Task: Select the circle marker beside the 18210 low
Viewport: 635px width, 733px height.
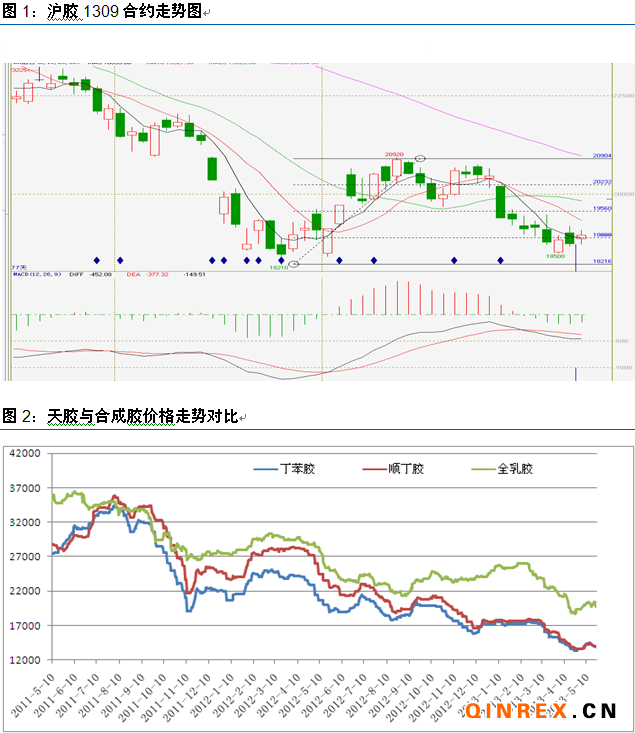Action: (x=294, y=265)
